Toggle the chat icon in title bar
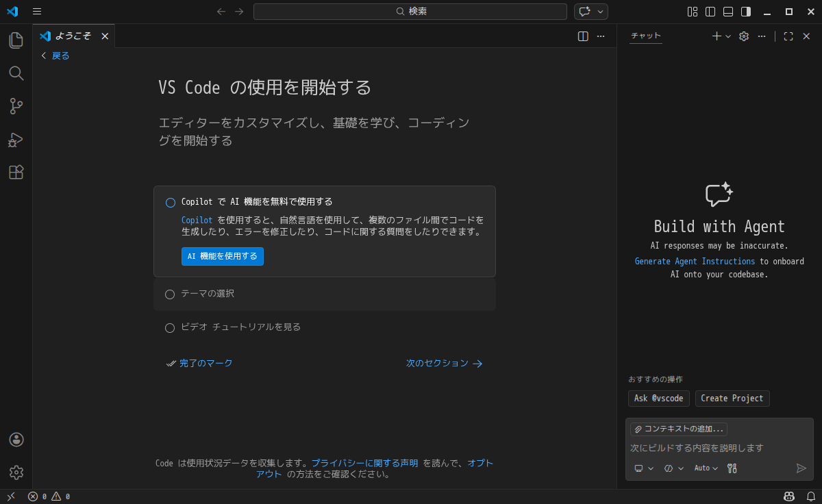This screenshot has height=504, width=822. click(584, 12)
